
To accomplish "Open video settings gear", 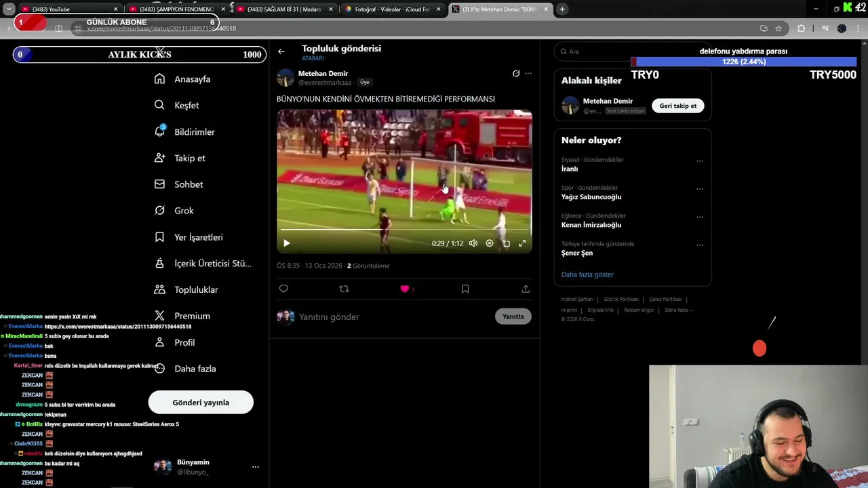I will (x=490, y=243).
